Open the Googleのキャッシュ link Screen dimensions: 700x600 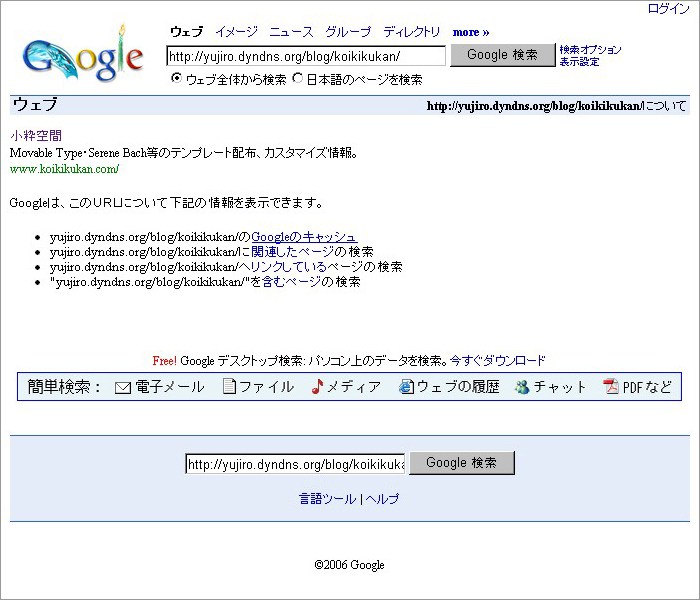303,237
